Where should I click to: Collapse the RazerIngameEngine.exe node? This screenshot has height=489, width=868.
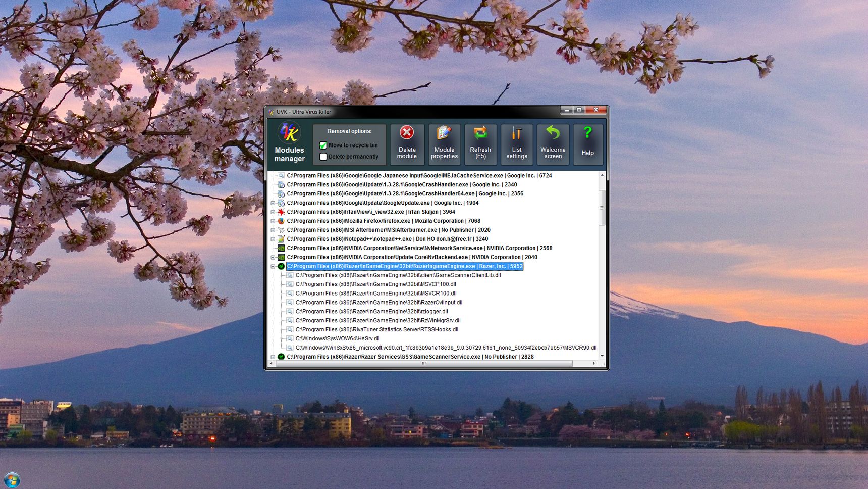coord(273,266)
